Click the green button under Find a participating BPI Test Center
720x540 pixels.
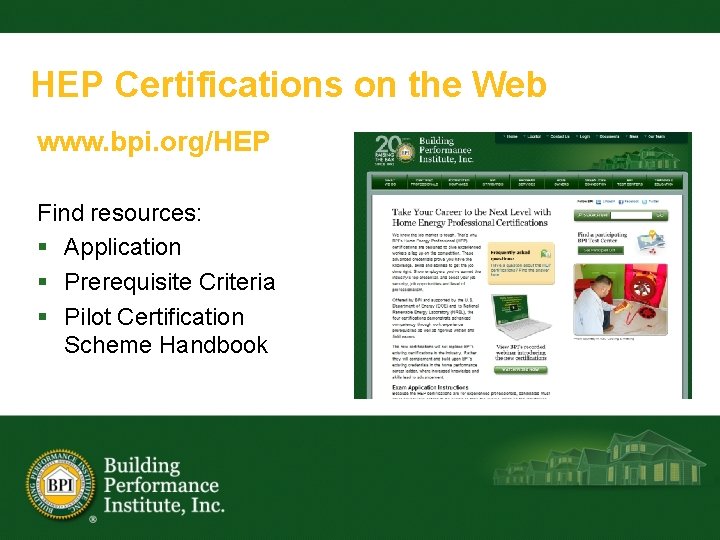[x=601, y=250]
